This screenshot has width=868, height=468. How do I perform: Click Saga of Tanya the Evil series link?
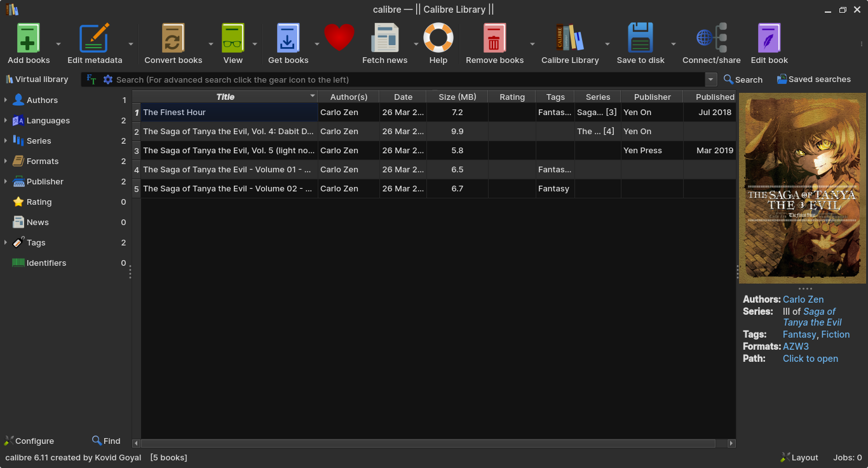[813, 317]
